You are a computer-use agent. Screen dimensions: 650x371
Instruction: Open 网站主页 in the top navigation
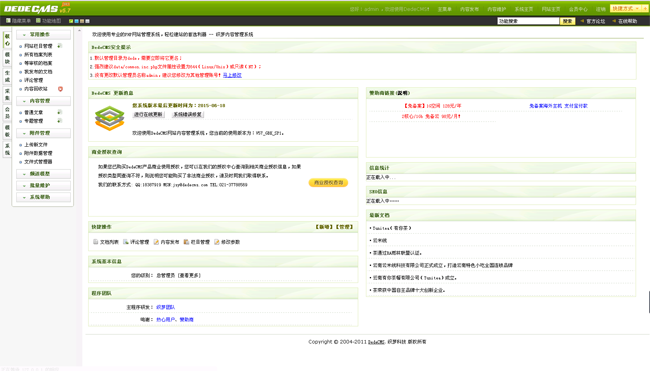pyautogui.click(x=551, y=9)
